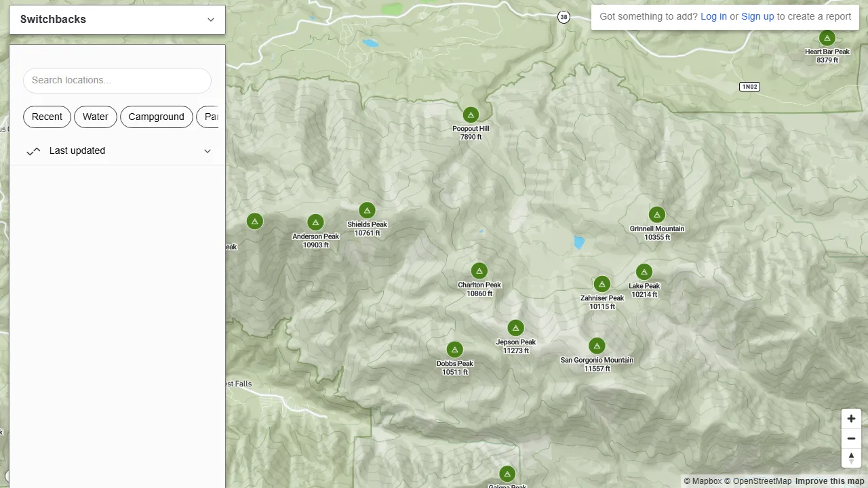Enable the Recent filter chip
This screenshot has height=488, width=868.
(47, 117)
